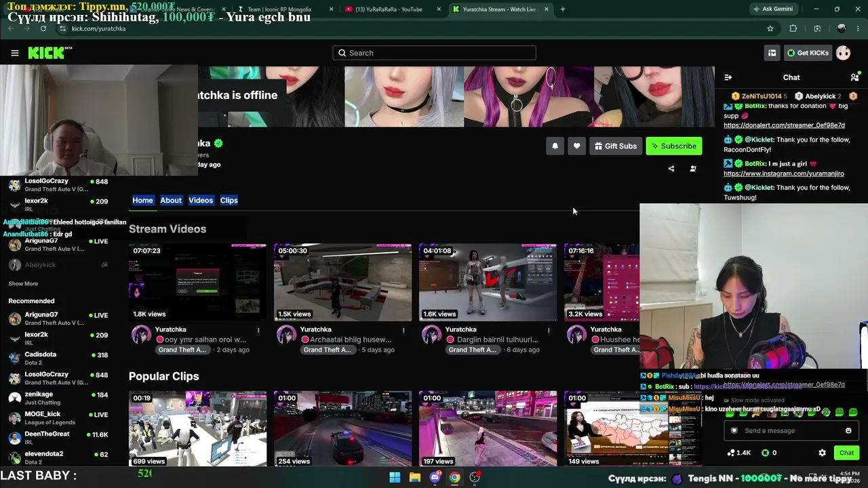Bookmark this page with the star icon

(x=770, y=28)
